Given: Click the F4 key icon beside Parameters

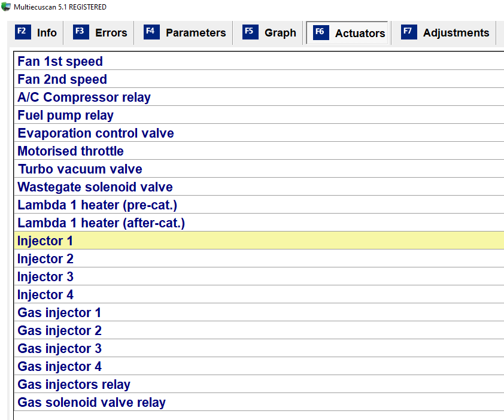Looking at the screenshot, I should (x=151, y=32).
